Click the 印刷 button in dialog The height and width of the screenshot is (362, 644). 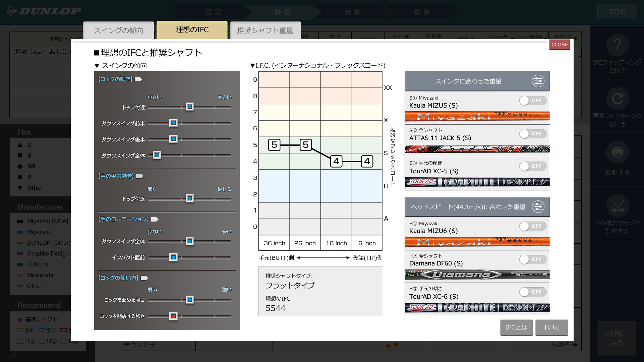551,327
